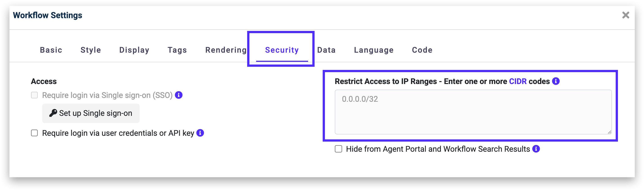Viewport: 644px width, 190px height.
Task: Select the Tags tab
Action: point(177,50)
